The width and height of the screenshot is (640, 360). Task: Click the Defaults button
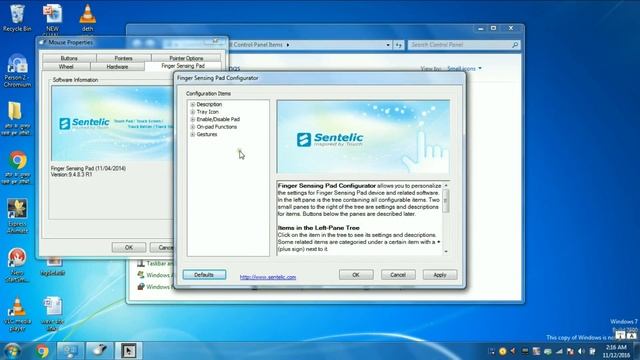pyautogui.click(x=204, y=275)
